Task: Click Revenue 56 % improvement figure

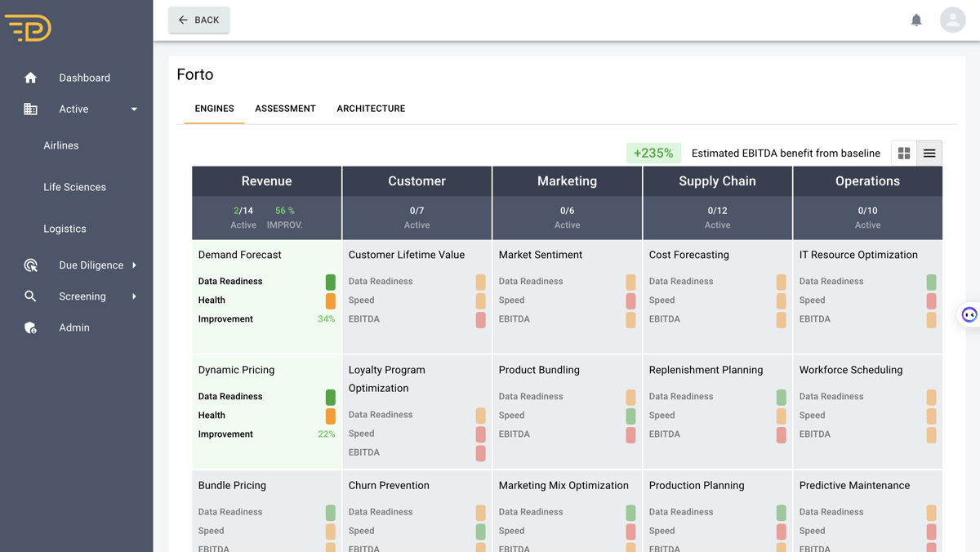Action: pos(285,211)
